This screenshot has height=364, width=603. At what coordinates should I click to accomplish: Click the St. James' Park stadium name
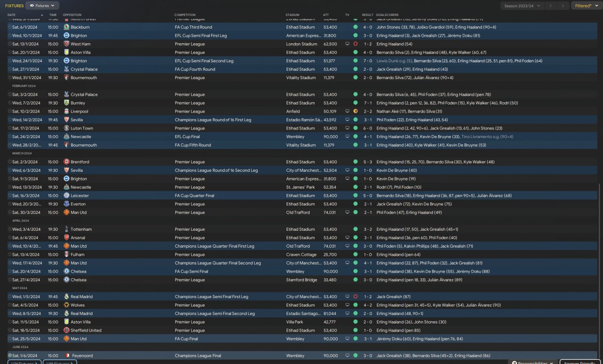(301, 187)
